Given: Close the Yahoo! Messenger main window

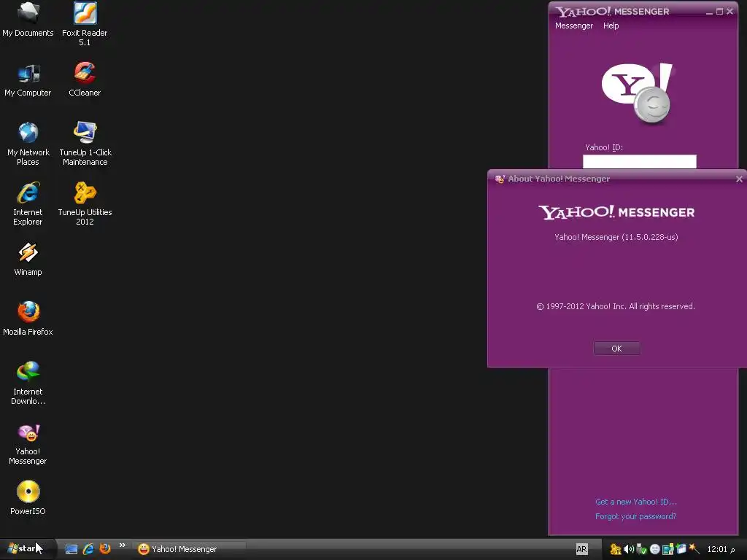Looking at the screenshot, I should [729, 12].
